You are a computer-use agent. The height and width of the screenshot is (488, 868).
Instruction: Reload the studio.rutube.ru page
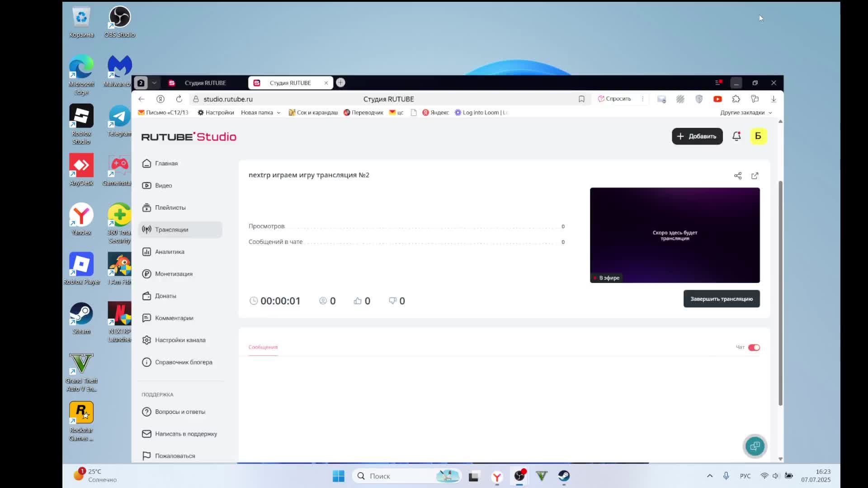coord(179,99)
